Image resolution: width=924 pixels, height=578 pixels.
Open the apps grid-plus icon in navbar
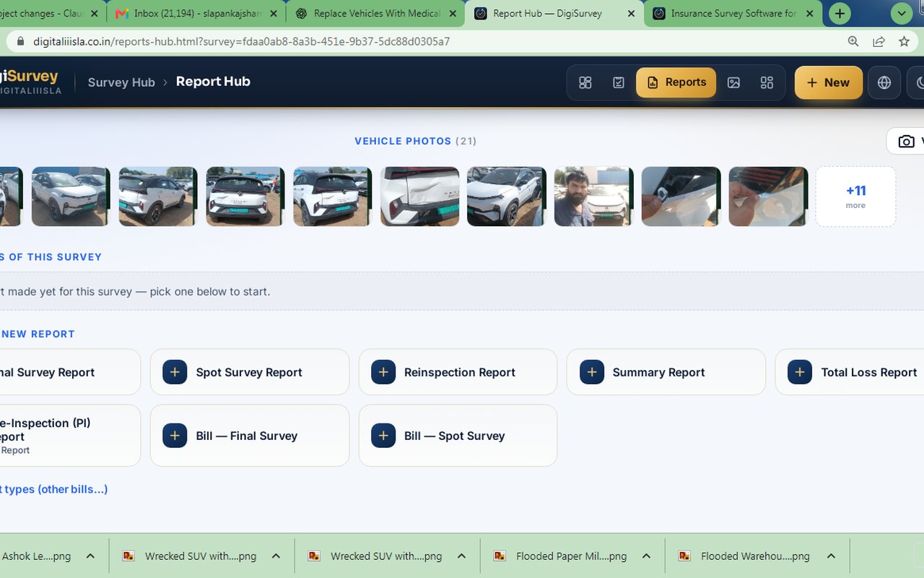pyautogui.click(x=767, y=82)
